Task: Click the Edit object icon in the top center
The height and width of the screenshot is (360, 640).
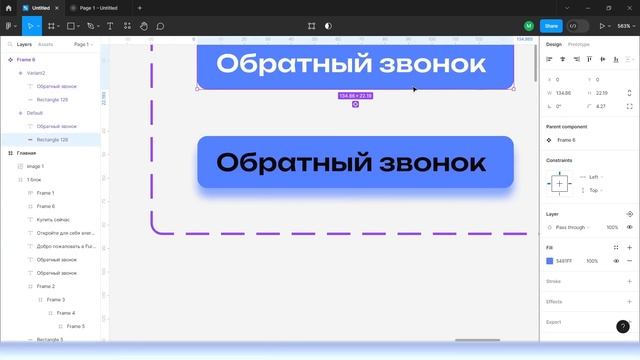Action: (311, 26)
